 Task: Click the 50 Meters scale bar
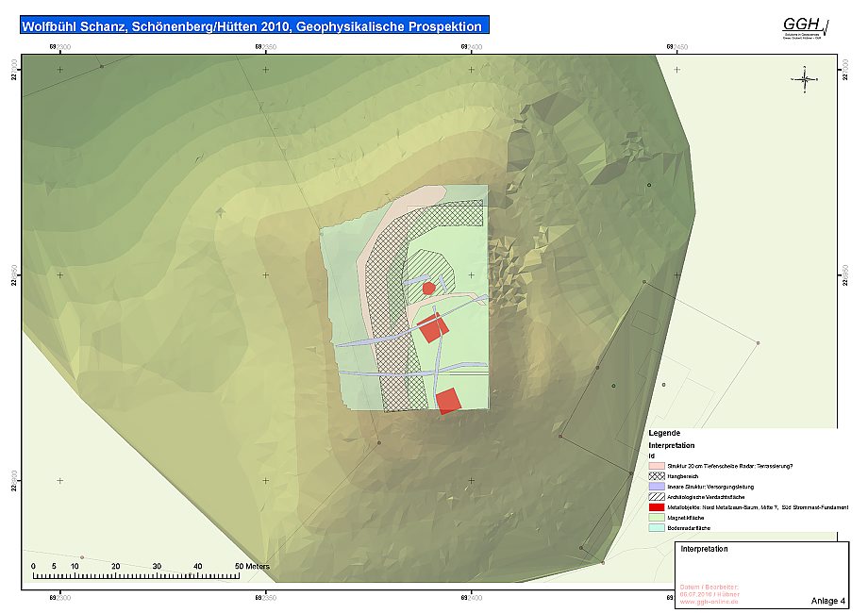tap(136, 574)
